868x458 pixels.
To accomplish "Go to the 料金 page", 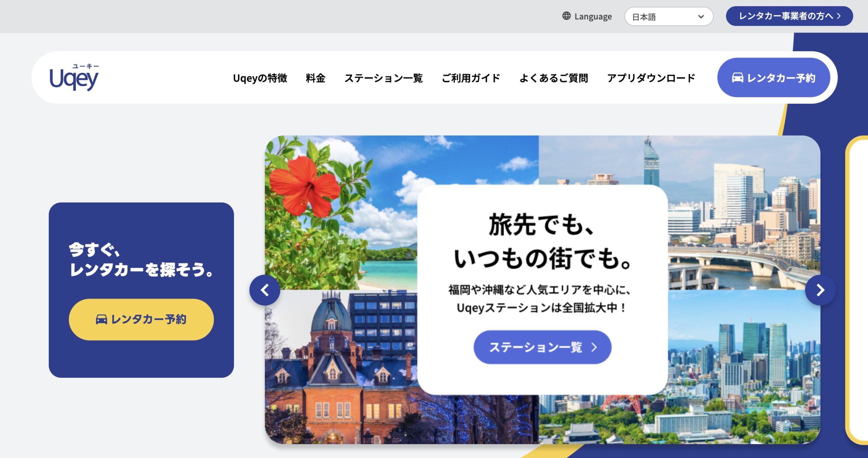I will (315, 78).
